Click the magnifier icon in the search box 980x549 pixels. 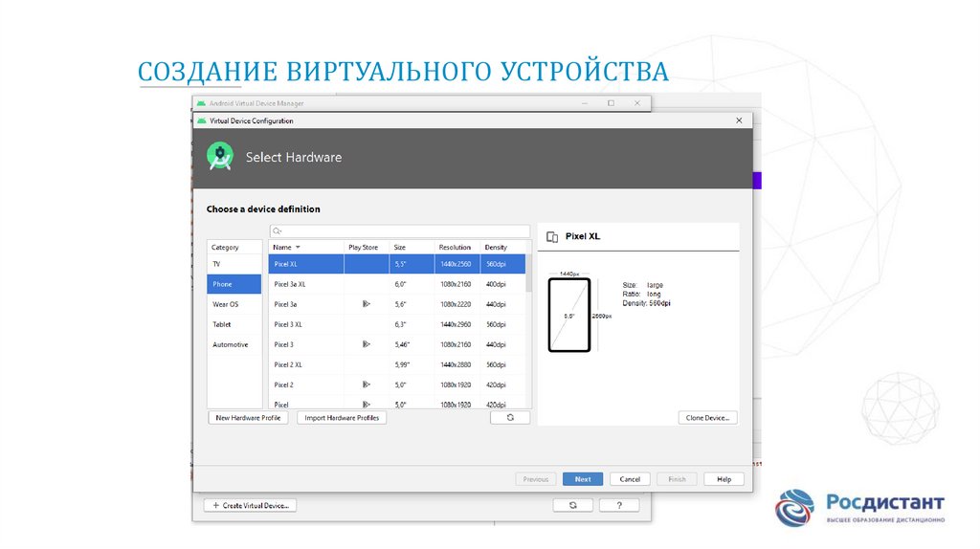pyautogui.click(x=277, y=231)
